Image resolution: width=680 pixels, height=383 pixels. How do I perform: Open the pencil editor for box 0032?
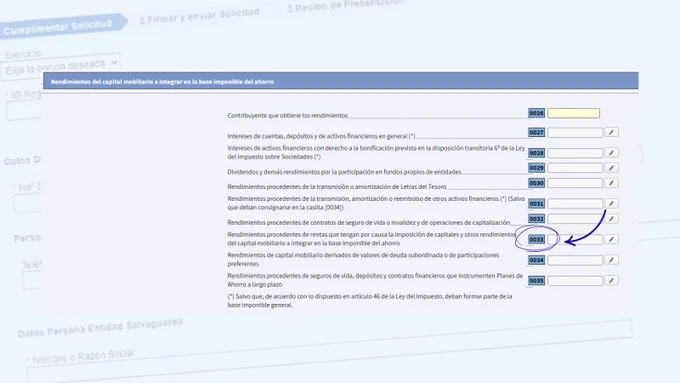click(x=611, y=219)
